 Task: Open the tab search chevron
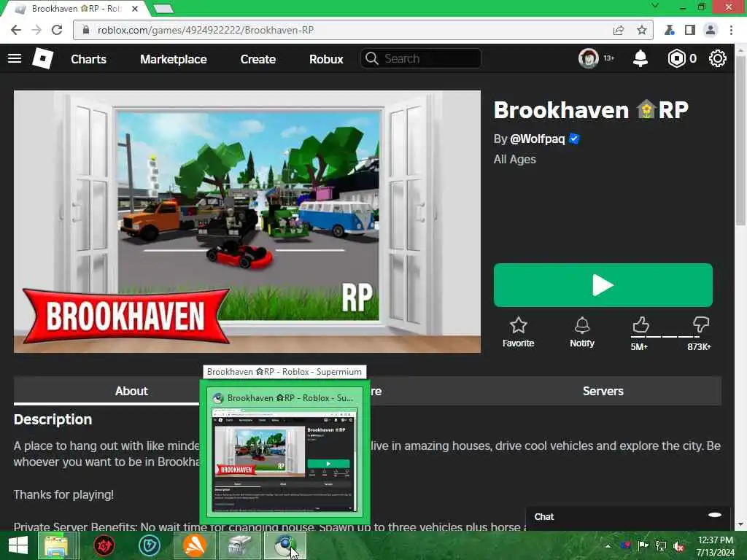click(x=655, y=6)
